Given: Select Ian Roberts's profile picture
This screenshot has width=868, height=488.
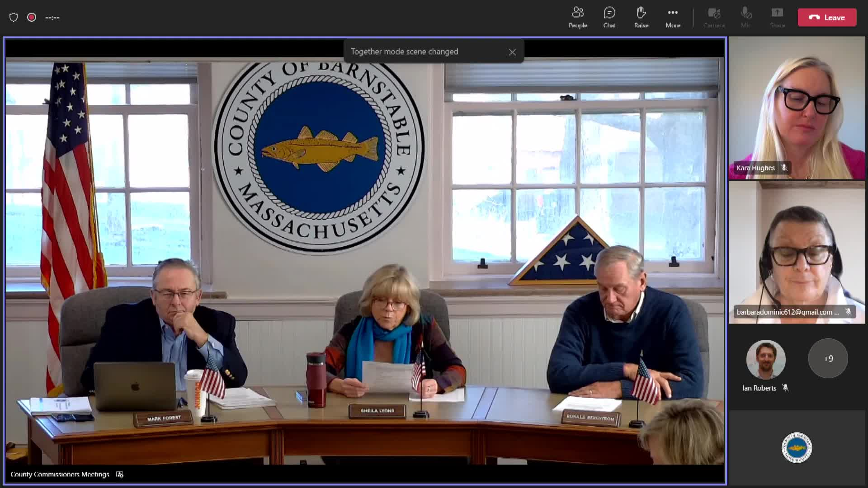Looking at the screenshot, I should [766, 359].
